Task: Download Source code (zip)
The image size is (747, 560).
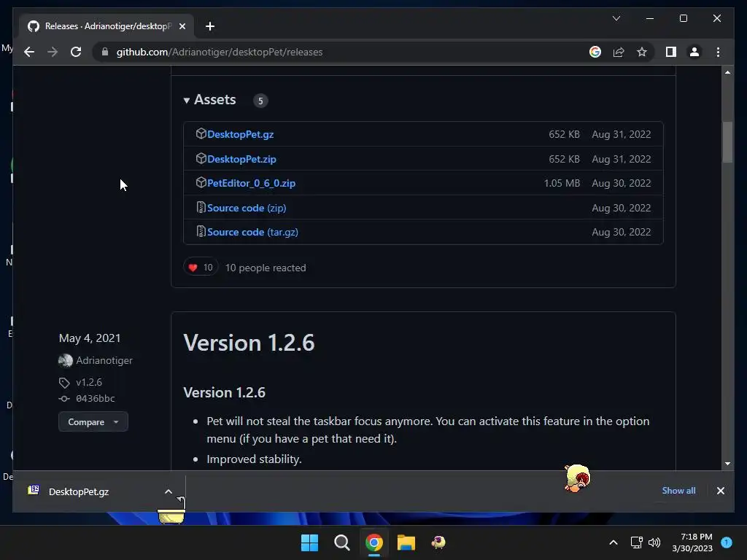Action: pyautogui.click(x=247, y=208)
